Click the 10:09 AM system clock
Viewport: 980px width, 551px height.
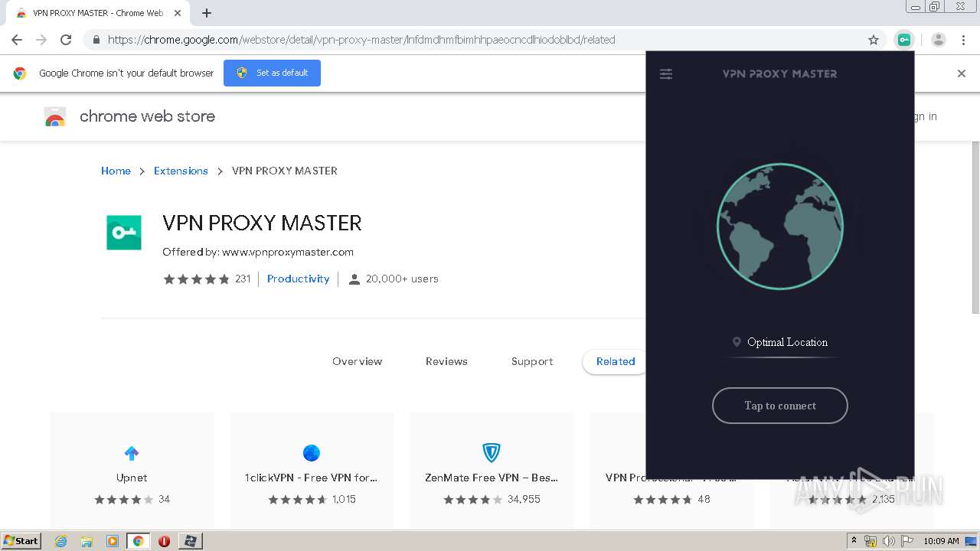(x=941, y=541)
